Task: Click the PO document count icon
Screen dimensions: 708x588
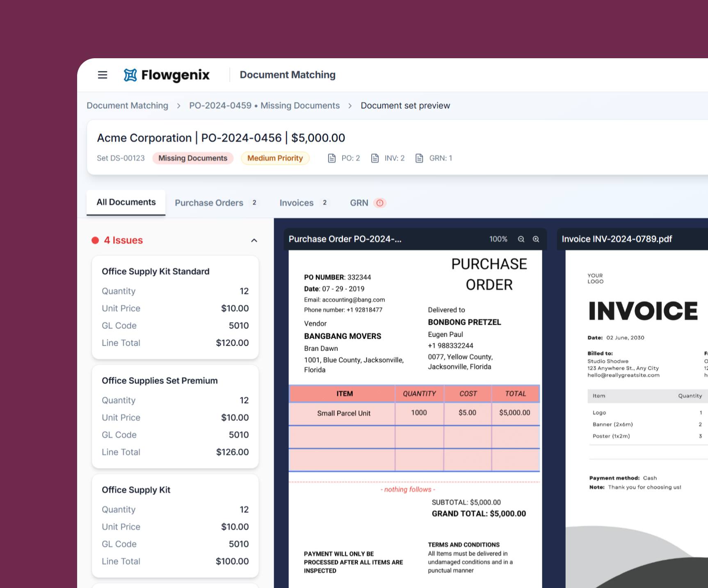Action: (x=331, y=158)
